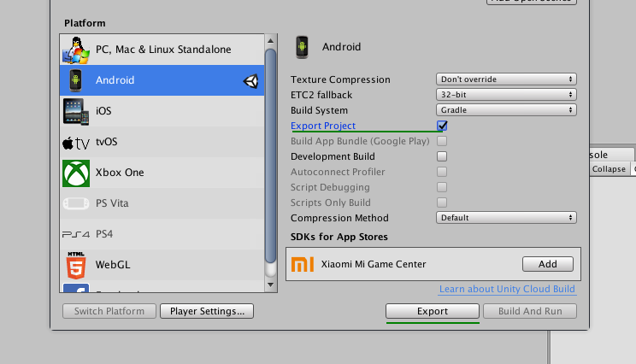Click platform list scrollbar up arrow
Screen dimensions: 636x364
point(270,40)
